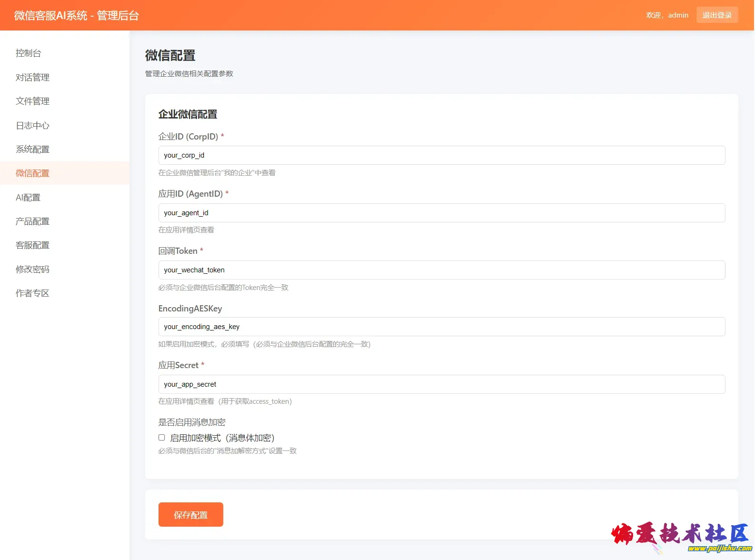Click the EncodingAESKey text field

click(441, 327)
